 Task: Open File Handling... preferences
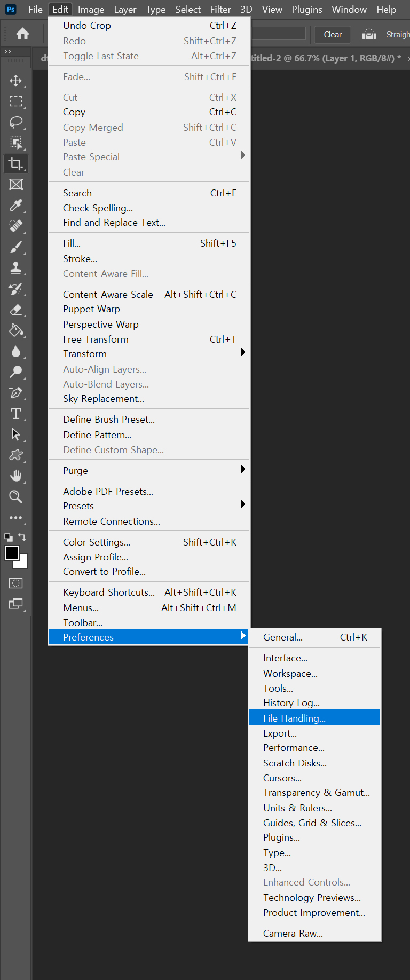(x=314, y=718)
